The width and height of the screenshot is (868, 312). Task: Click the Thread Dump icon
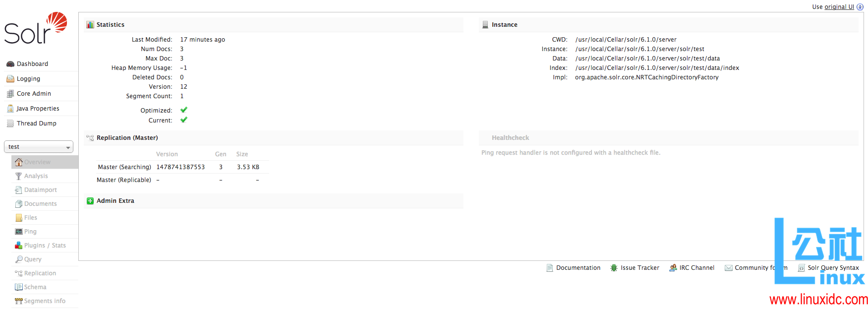click(10, 124)
